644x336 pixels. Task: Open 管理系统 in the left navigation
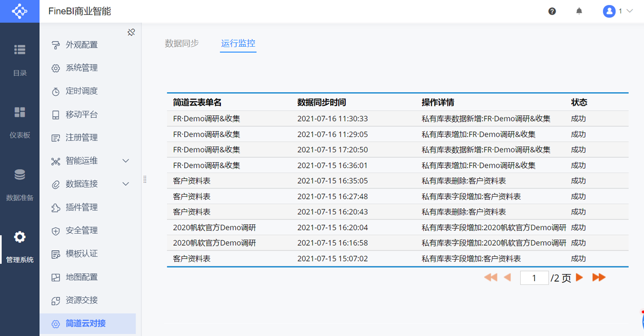click(x=20, y=247)
